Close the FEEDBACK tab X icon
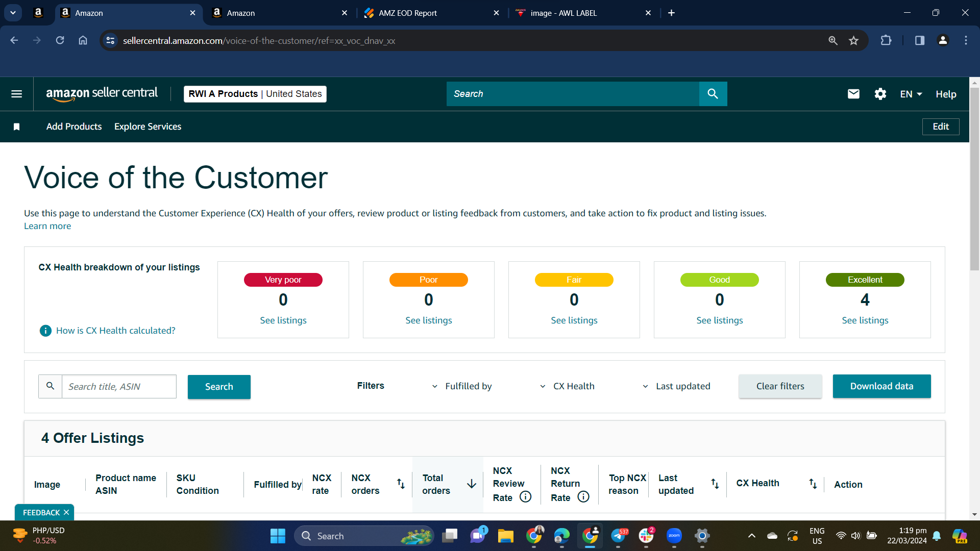This screenshot has width=980, height=551. [x=66, y=512]
